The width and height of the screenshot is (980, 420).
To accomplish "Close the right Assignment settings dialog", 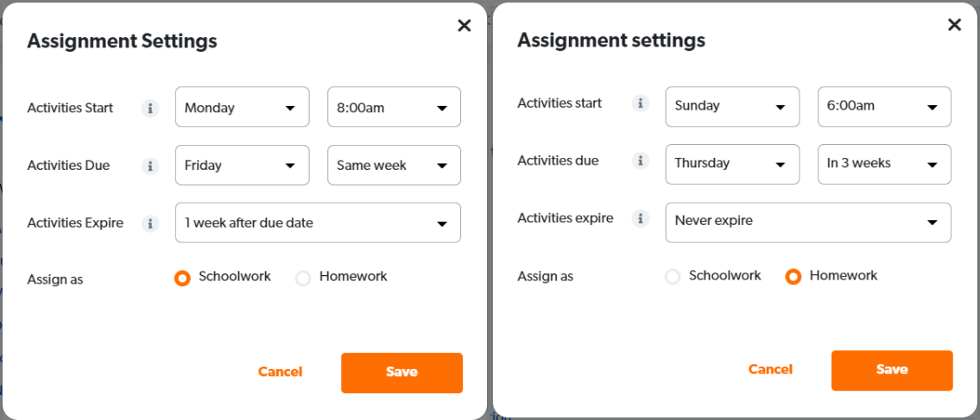I will click(x=954, y=25).
